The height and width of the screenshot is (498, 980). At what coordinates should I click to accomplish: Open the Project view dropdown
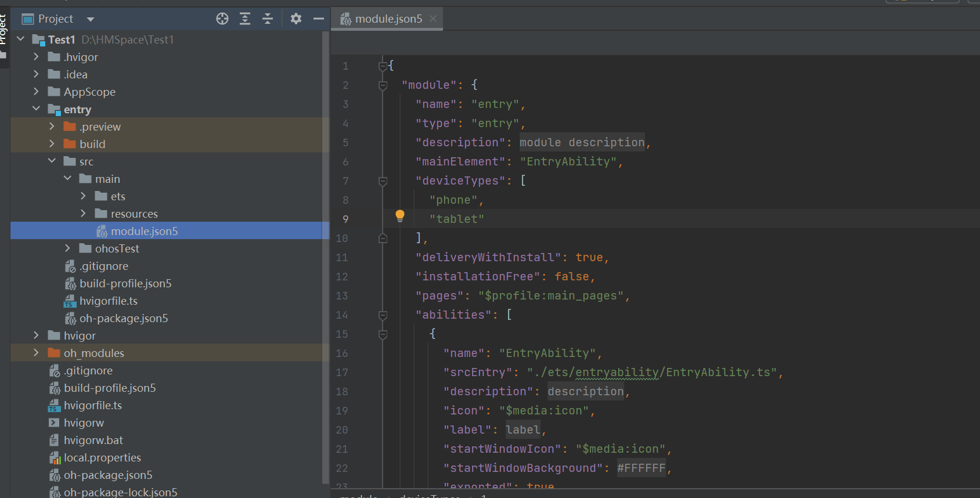(x=91, y=19)
